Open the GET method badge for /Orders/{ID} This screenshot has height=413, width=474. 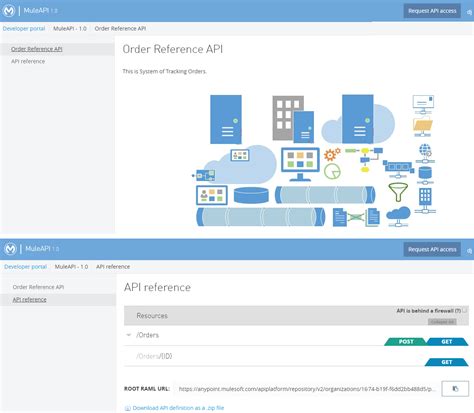click(x=447, y=362)
